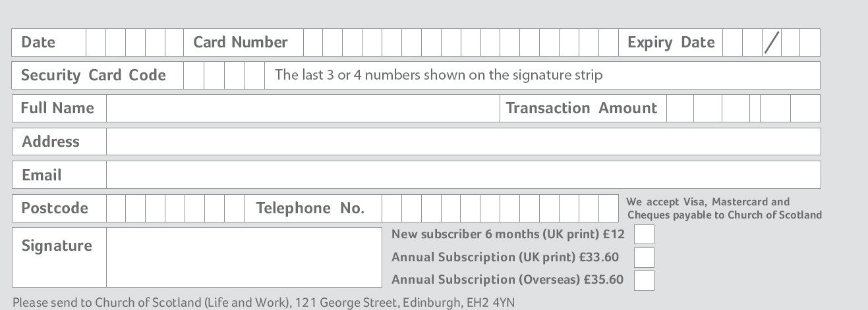Select the last Card Number digit box
868x310 pixels.
608,42
